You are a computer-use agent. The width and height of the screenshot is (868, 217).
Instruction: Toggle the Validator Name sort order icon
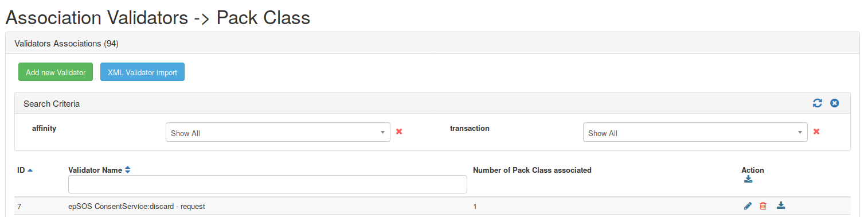[128, 170]
